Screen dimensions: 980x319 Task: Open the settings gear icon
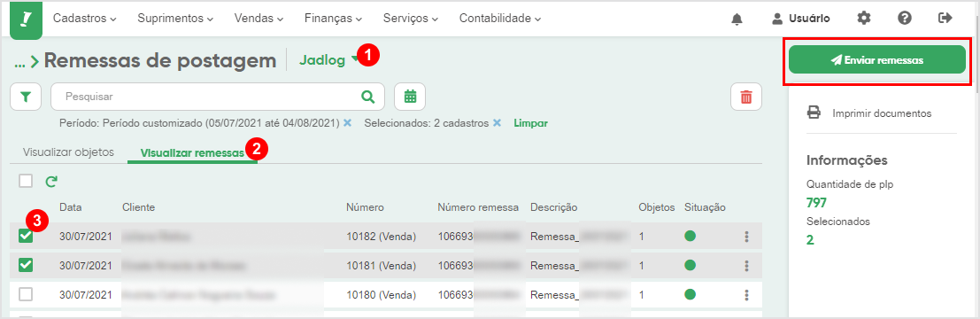864,18
